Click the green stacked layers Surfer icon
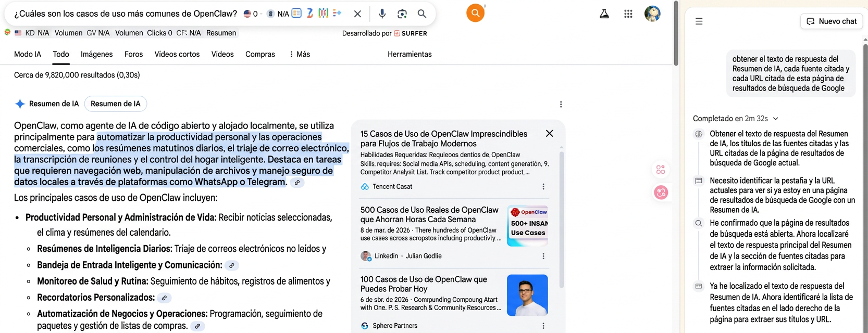 tap(7, 32)
